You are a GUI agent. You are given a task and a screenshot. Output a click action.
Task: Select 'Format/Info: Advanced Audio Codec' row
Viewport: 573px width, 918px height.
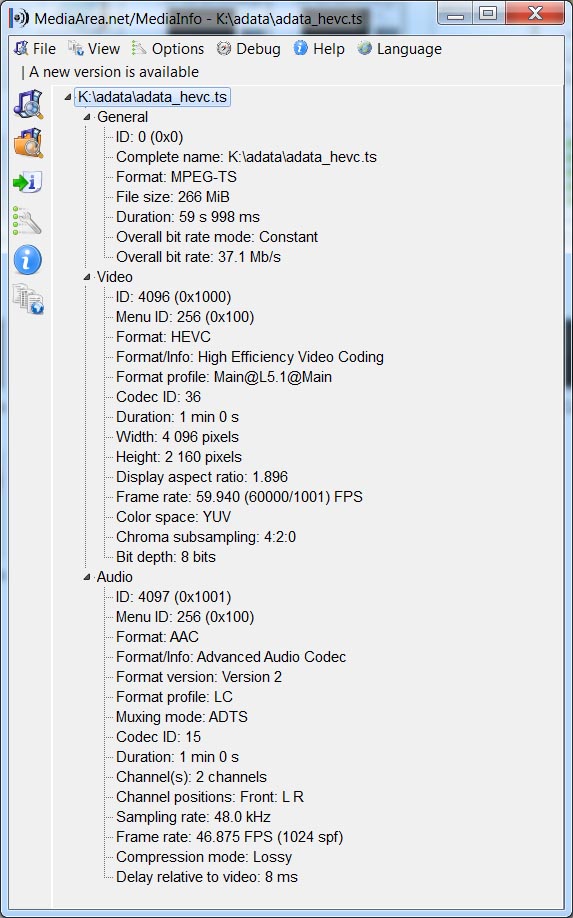pos(231,657)
